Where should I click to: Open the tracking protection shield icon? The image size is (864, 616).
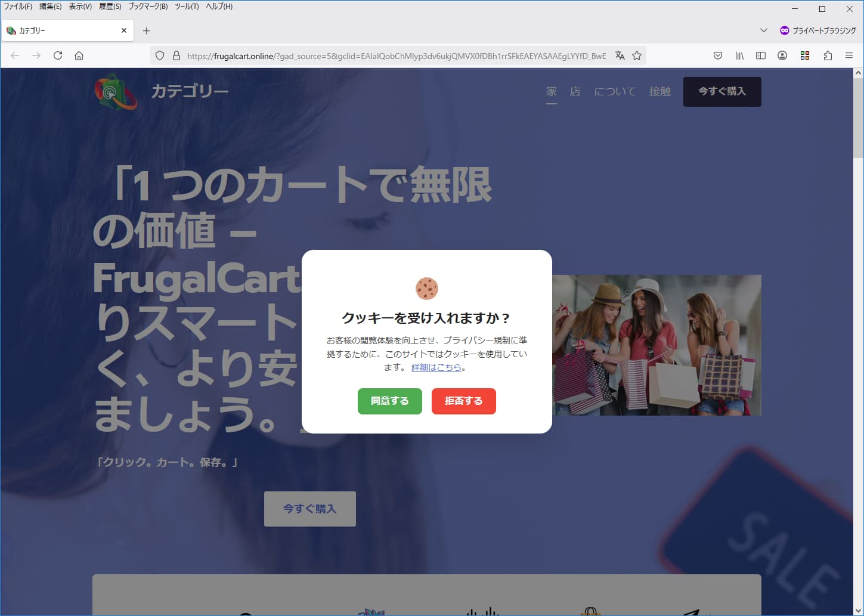pyautogui.click(x=160, y=55)
